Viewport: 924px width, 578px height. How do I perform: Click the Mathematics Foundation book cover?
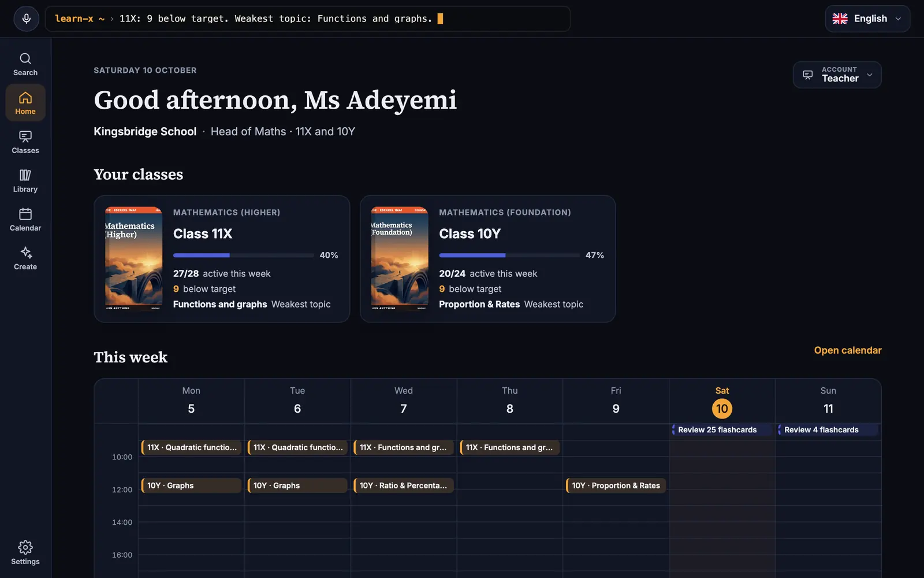click(400, 259)
